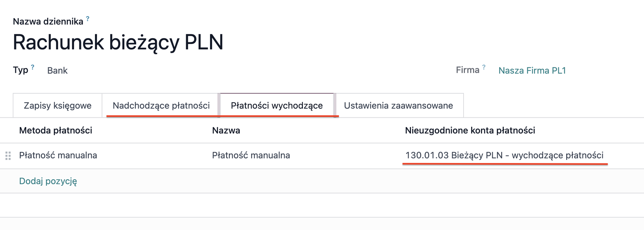The width and height of the screenshot is (644, 230).
Task: Click the help icon beside Nazwa dziennika
Action: (x=88, y=19)
